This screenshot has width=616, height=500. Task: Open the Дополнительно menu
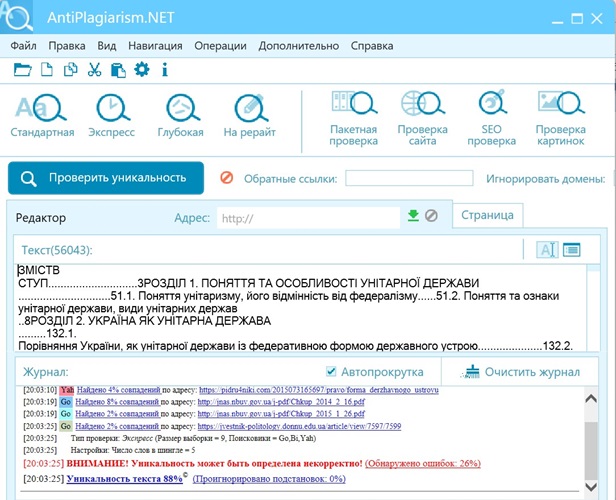(299, 46)
